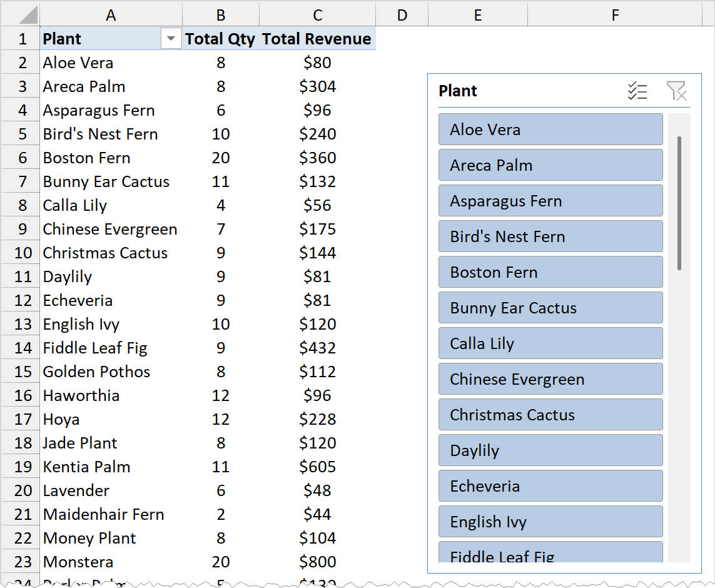Image resolution: width=715 pixels, height=588 pixels.
Task: Click cell containing English Ivy in column A
Action: click(111, 324)
